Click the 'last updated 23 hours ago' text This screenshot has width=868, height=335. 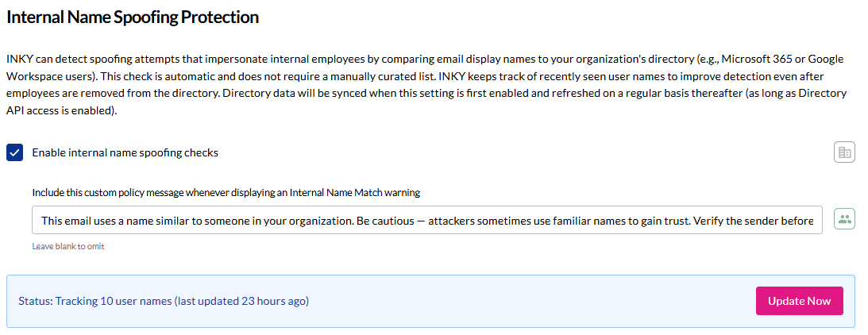point(241,301)
